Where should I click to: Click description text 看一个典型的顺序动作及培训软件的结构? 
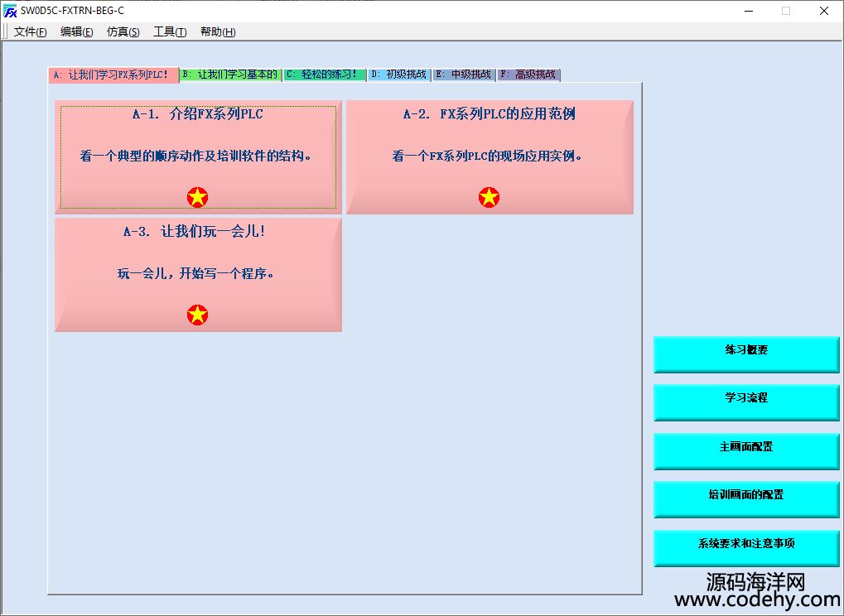pos(195,156)
